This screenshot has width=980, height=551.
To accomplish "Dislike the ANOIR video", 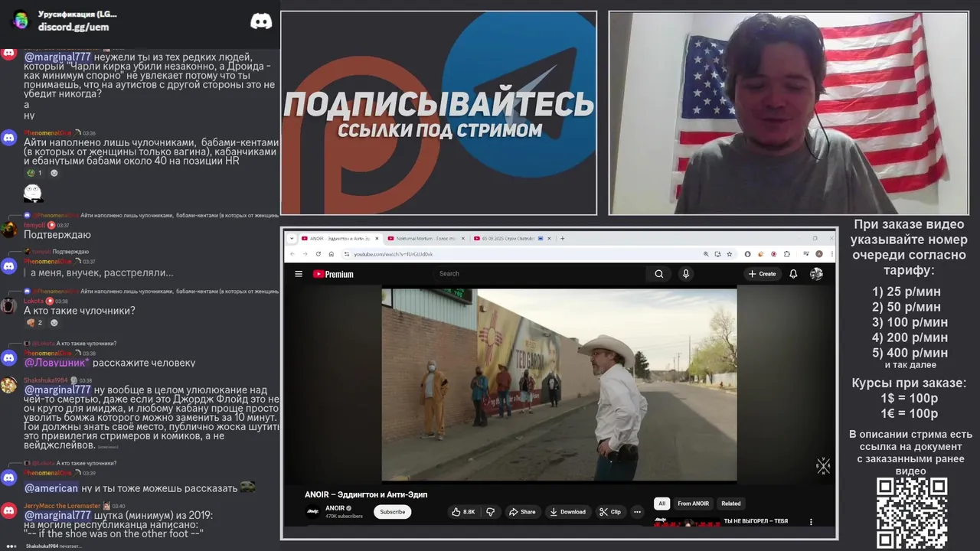I will point(491,512).
